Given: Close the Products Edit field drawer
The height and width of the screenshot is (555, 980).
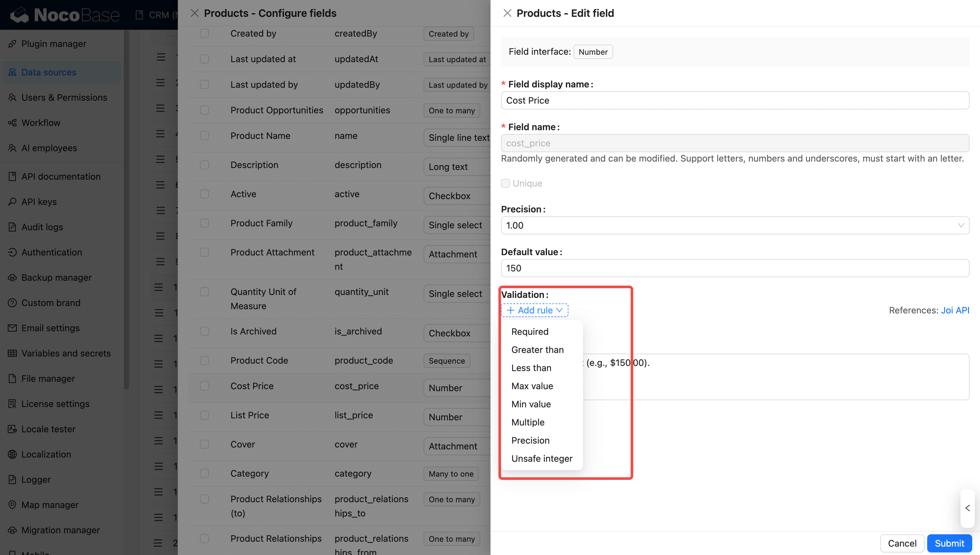Looking at the screenshot, I should (x=507, y=13).
